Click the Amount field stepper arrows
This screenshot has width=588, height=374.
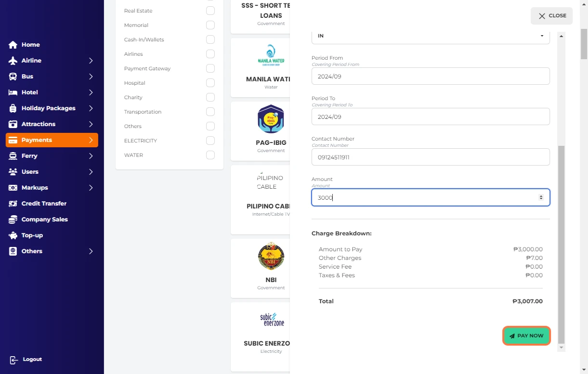click(x=541, y=197)
